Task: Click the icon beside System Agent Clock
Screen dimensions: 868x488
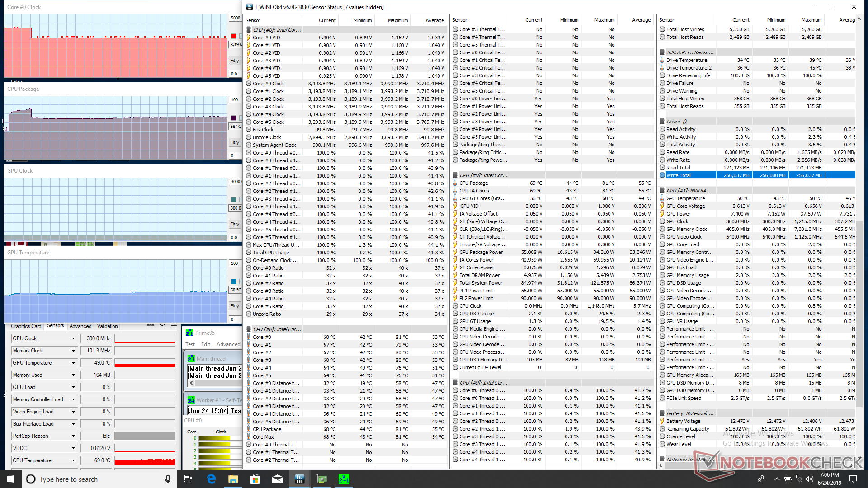Action: 249,145
